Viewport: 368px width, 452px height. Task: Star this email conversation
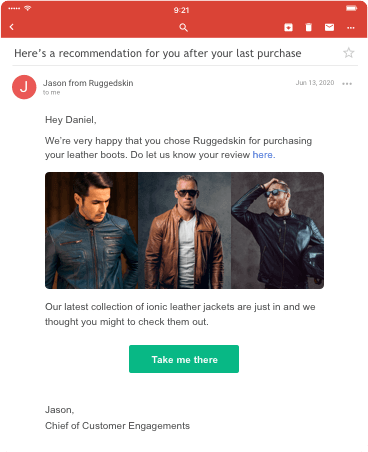(349, 53)
